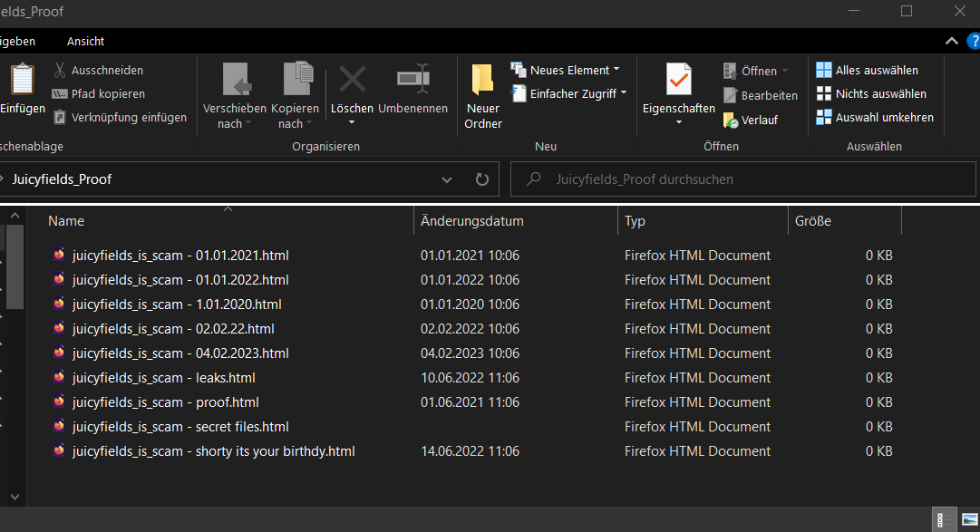The width and height of the screenshot is (980, 532).
Task: Click the Juicyfields_Proof address path
Action: [62, 179]
